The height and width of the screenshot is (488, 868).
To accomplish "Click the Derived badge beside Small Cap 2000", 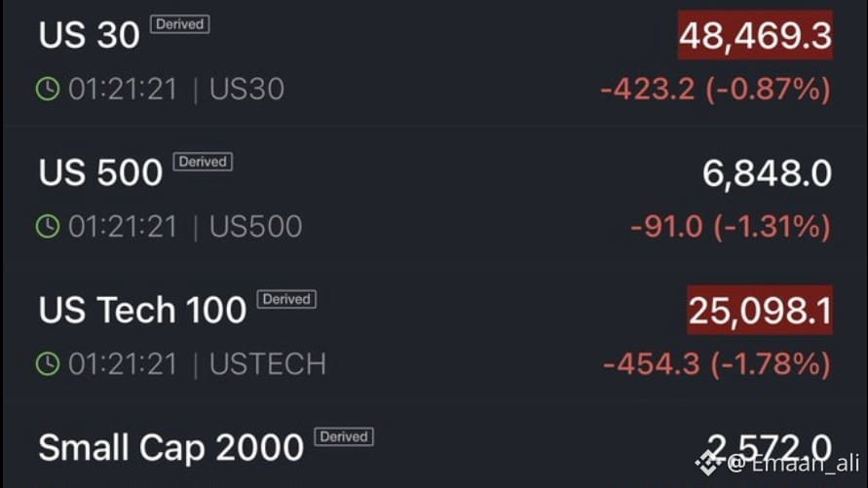I will pyautogui.click(x=343, y=436).
